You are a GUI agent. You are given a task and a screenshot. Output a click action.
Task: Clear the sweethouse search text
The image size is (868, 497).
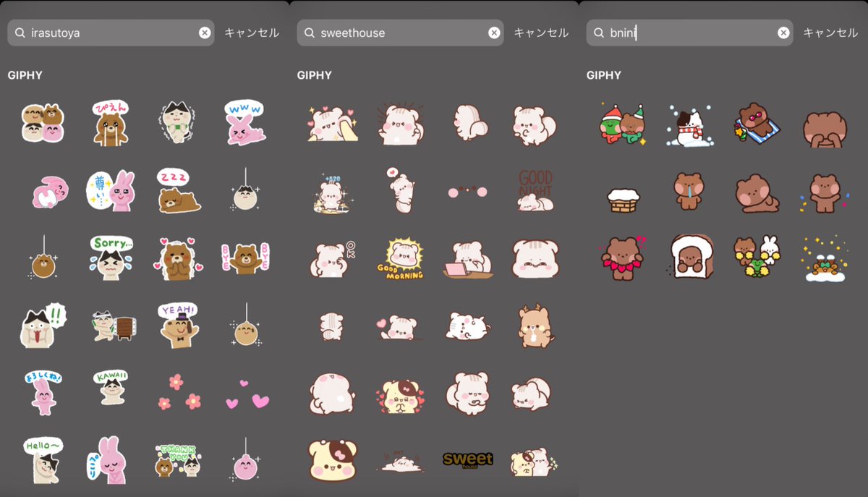(x=494, y=33)
